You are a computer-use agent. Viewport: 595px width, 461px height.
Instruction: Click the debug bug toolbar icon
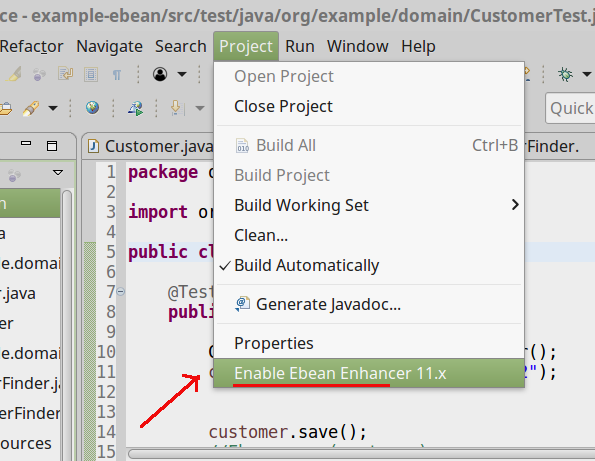(565, 74)
